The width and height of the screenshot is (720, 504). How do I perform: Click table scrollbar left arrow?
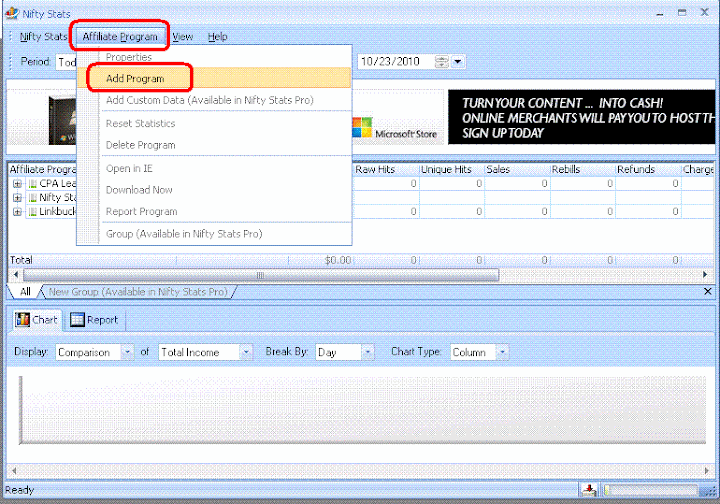16,274
